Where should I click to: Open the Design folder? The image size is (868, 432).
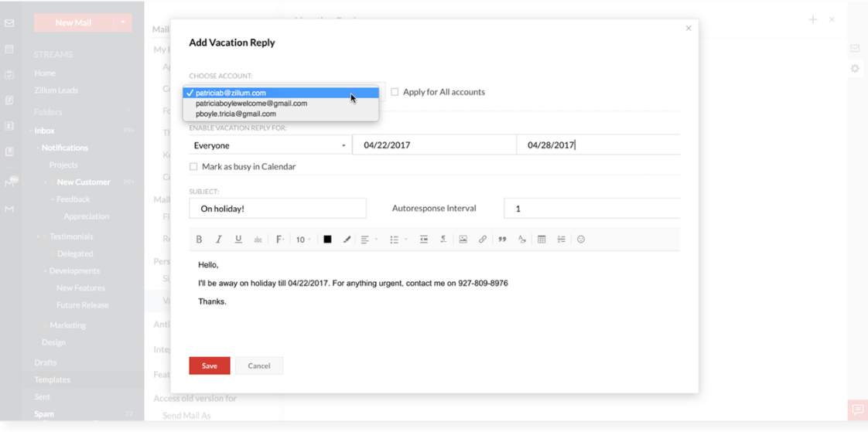click(x=53, y=342)
